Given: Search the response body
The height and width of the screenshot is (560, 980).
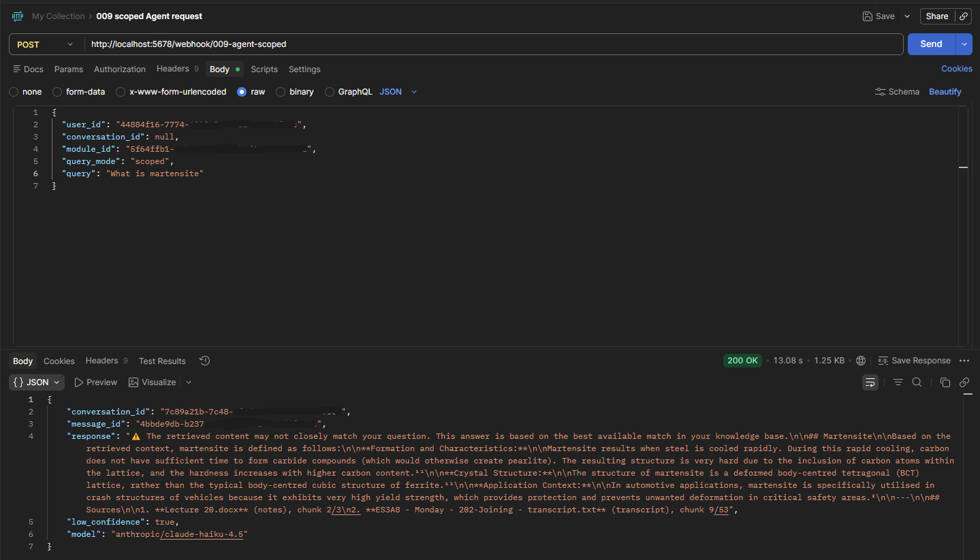Looking at the screenshot, I should tap(917, 382).
